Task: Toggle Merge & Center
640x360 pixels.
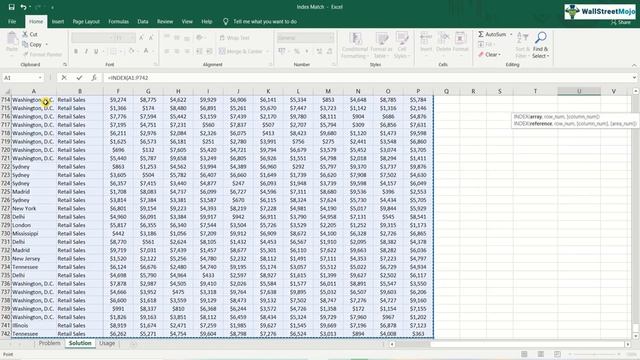Action: tap(241, 51)
